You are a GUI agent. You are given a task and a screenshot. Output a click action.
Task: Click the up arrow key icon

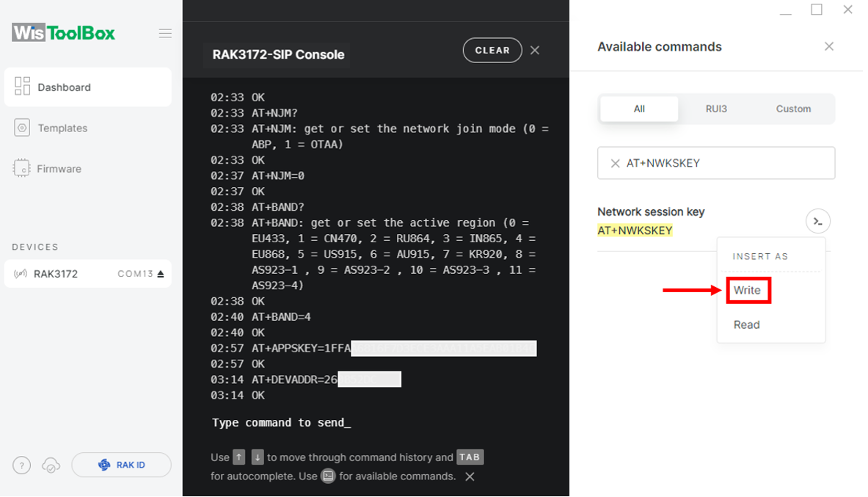(238, 457)
